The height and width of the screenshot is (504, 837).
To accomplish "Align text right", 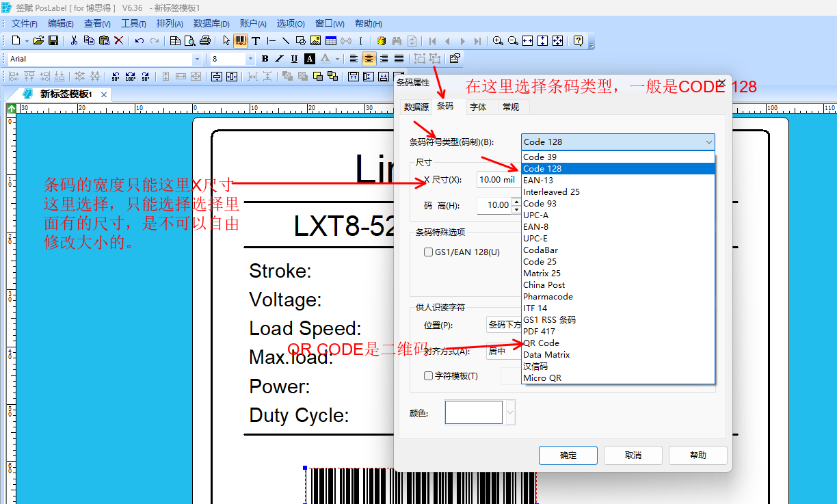I will click(384, 59).
